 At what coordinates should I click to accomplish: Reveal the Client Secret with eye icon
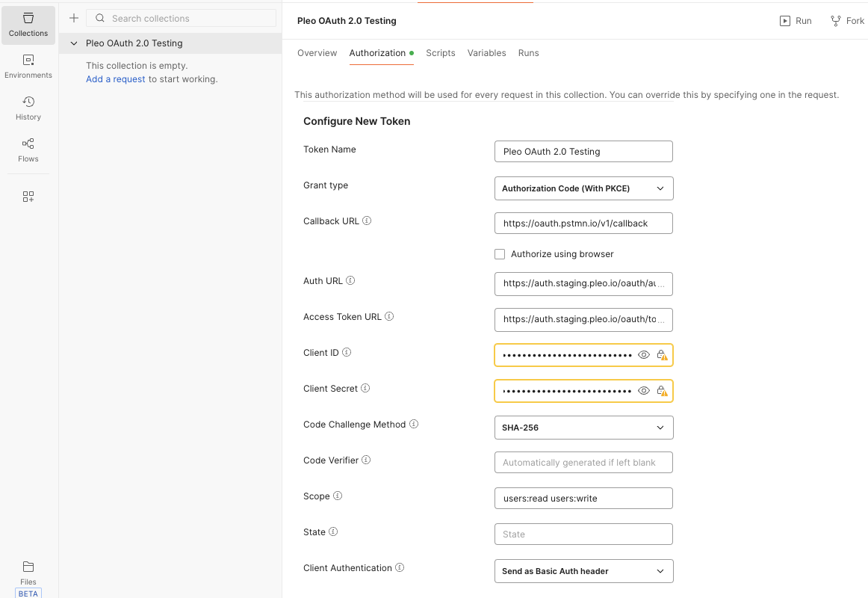coord(644,391)
